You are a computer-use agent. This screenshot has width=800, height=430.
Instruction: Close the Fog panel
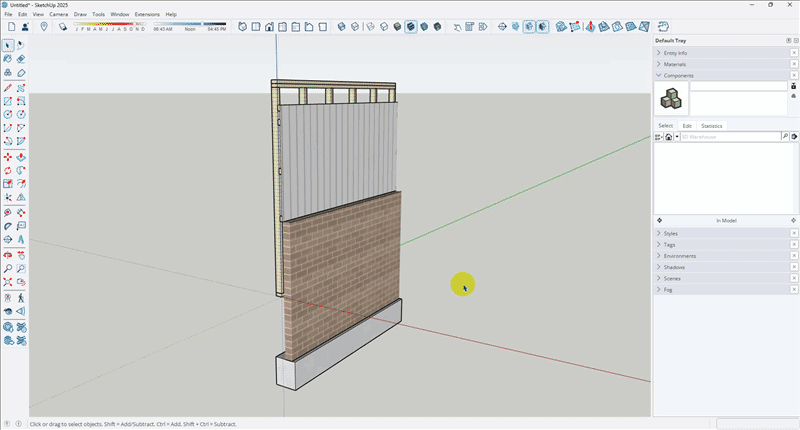pos(794,290)
